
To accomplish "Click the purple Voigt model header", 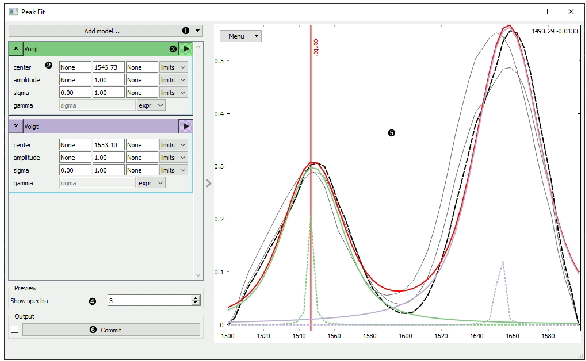I will point(101,126).
